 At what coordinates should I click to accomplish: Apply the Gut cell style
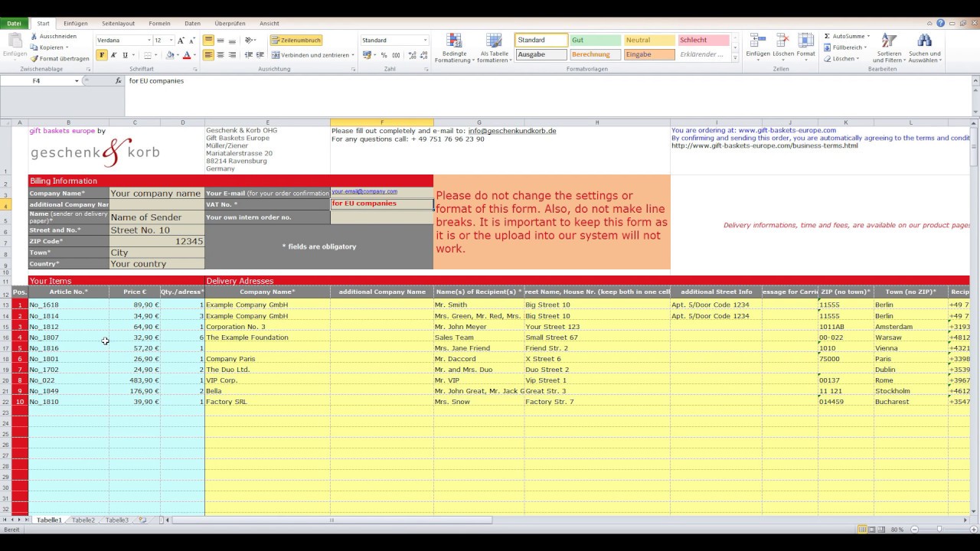point(595,41)
